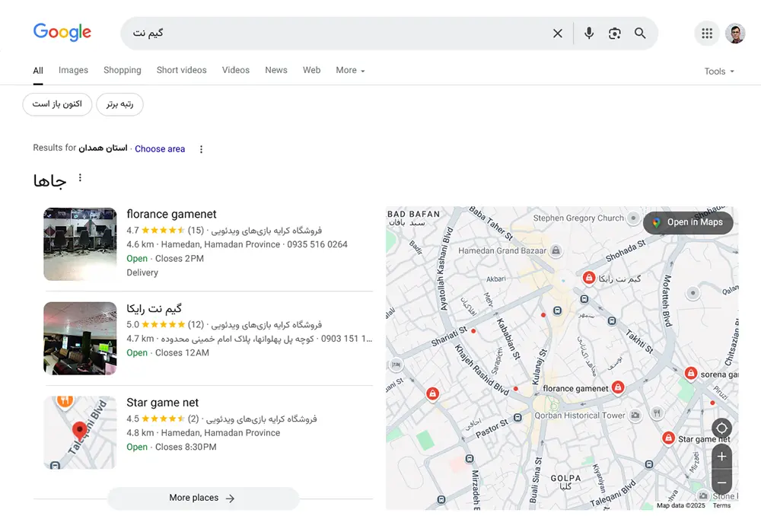Open the گیم نت رایکا listing title
The width and height of the screenshot is (761, 532).
pos(154,308)
